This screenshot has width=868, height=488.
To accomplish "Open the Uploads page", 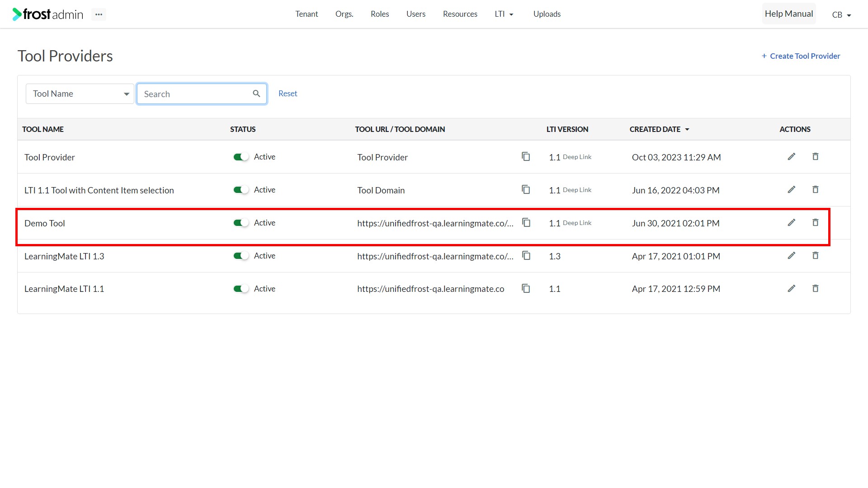I will (547, 14).
